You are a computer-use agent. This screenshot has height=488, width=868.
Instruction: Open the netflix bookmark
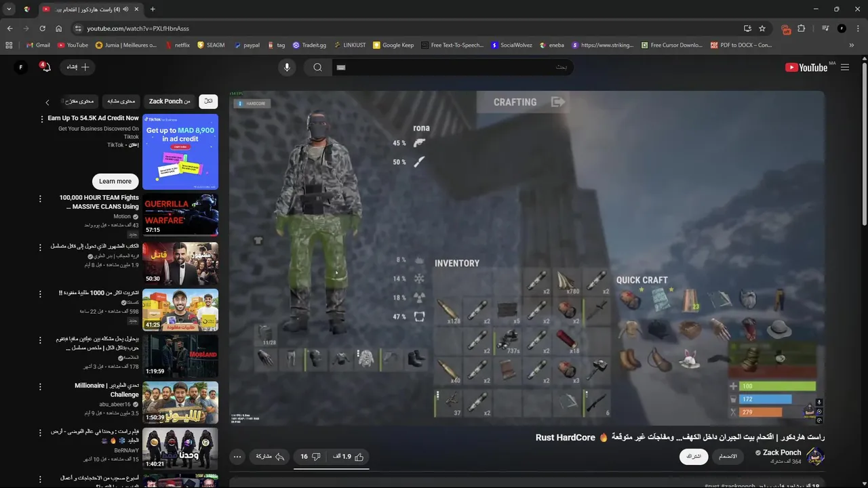coord(178,45)
